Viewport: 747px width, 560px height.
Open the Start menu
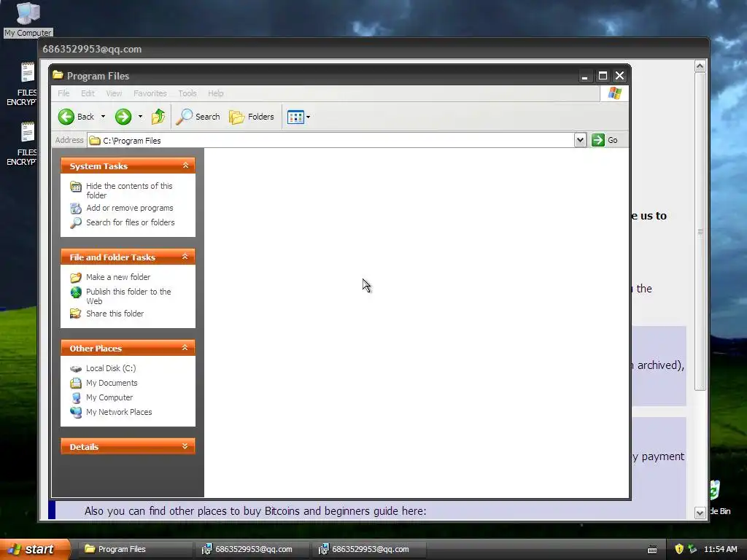tap(34, 549)
